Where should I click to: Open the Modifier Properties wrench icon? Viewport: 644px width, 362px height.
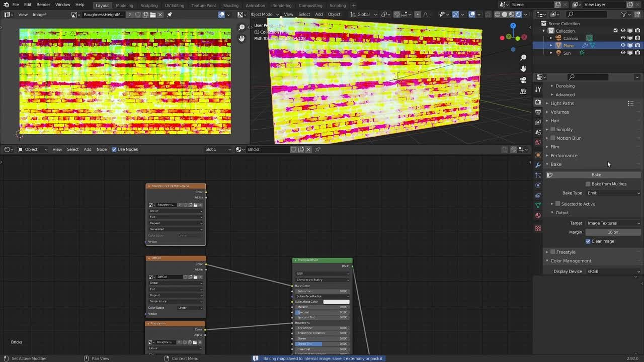538,166
